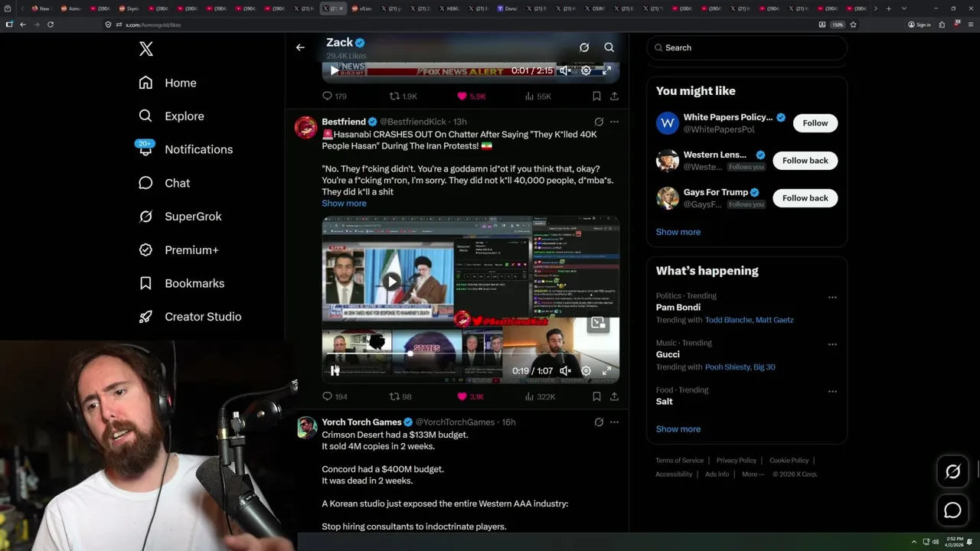
Task: Click the Grok icon in profile header
Action: (x=584, y=47)
